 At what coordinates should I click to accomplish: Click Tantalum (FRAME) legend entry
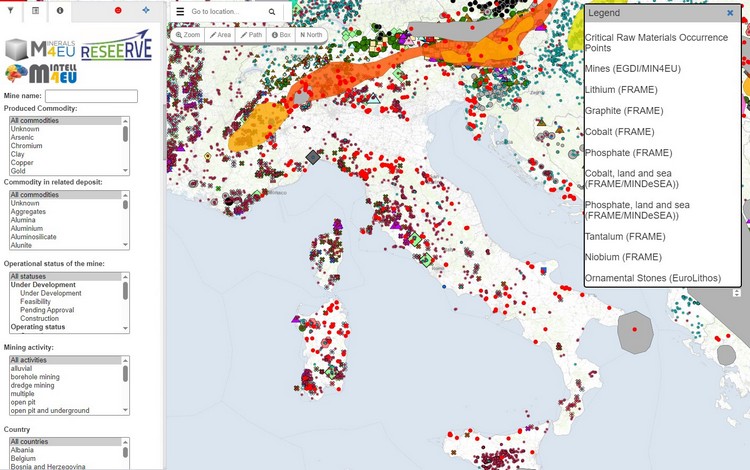click(625, 237)
